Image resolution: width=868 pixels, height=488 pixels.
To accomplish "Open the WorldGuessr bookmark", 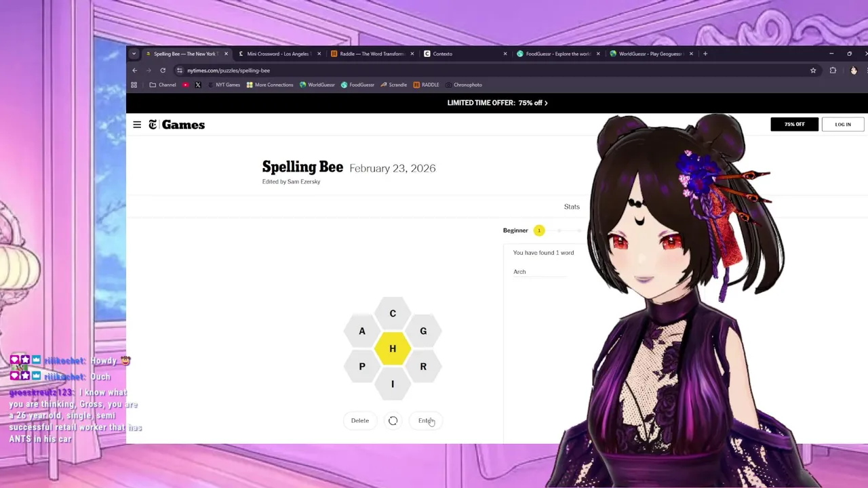I will [317, 85].
